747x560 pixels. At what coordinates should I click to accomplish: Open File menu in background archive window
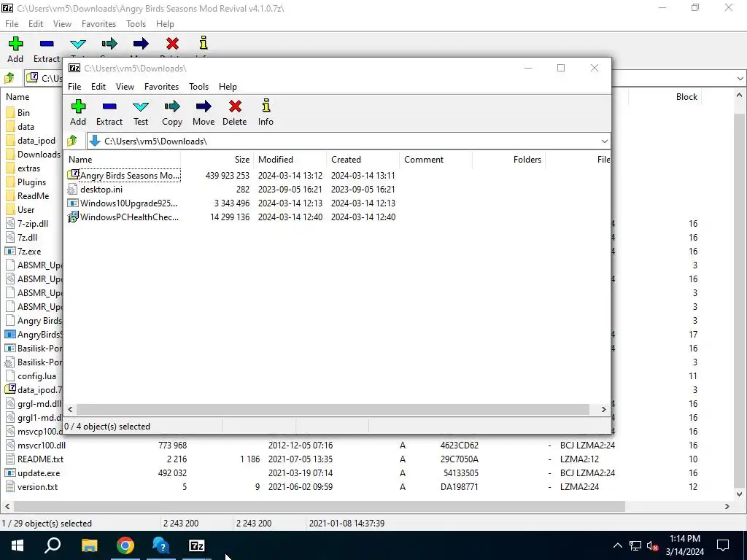[x=12, y=24]
